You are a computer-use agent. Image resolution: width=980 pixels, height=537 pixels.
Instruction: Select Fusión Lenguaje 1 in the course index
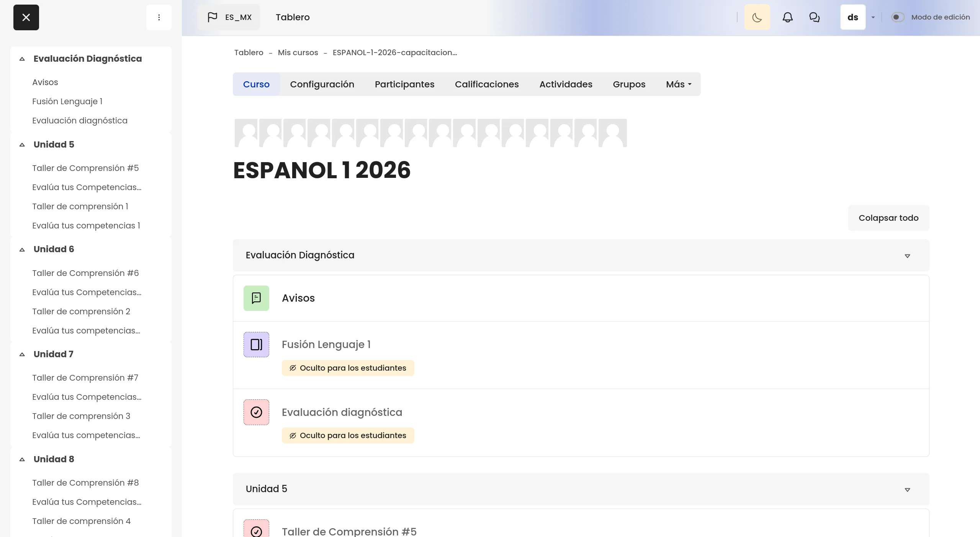pyautogui.click(x=67, y=102)
